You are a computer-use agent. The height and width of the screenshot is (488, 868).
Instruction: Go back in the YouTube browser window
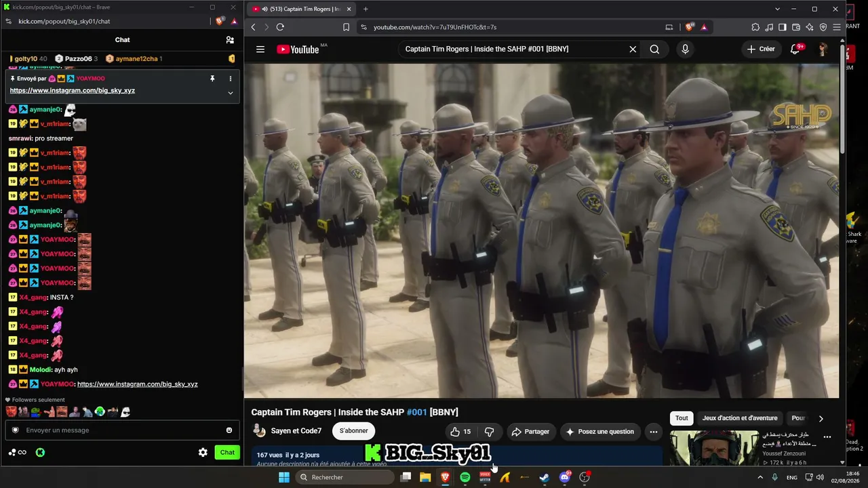click(x=253, y=27)
